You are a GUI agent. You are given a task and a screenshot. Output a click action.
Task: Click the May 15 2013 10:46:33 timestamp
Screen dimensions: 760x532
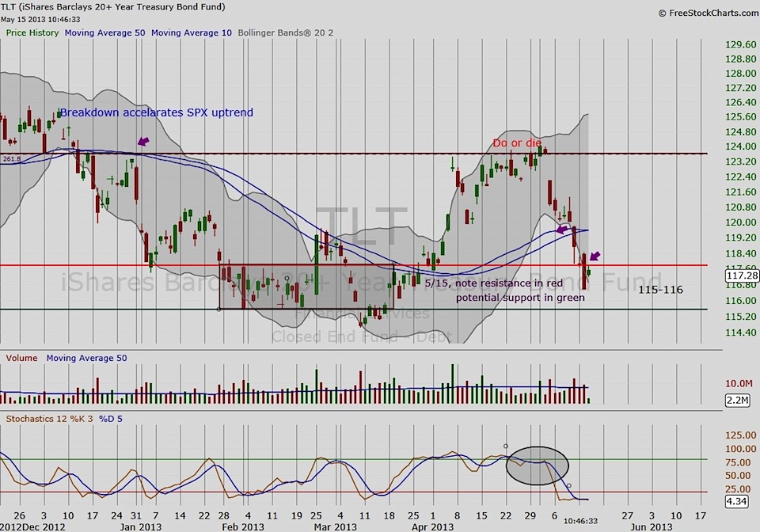pyautogui.click(x=40, y=20)
